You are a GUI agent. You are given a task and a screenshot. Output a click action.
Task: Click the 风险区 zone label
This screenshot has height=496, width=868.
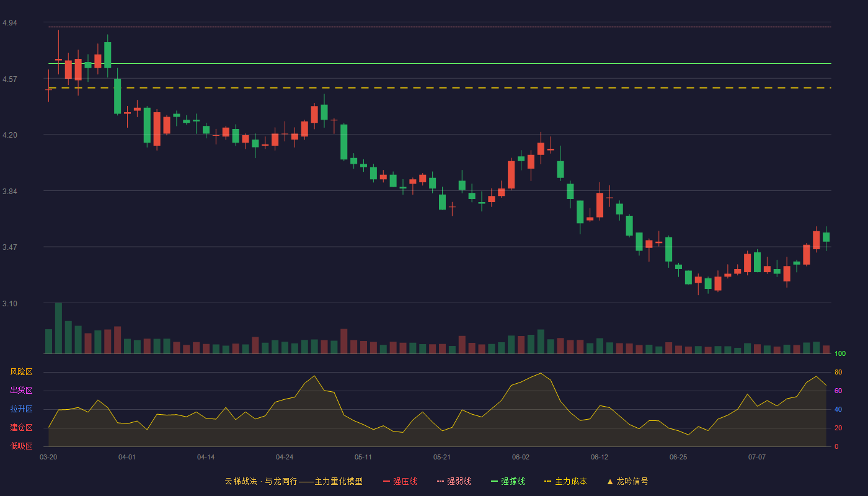21,372
